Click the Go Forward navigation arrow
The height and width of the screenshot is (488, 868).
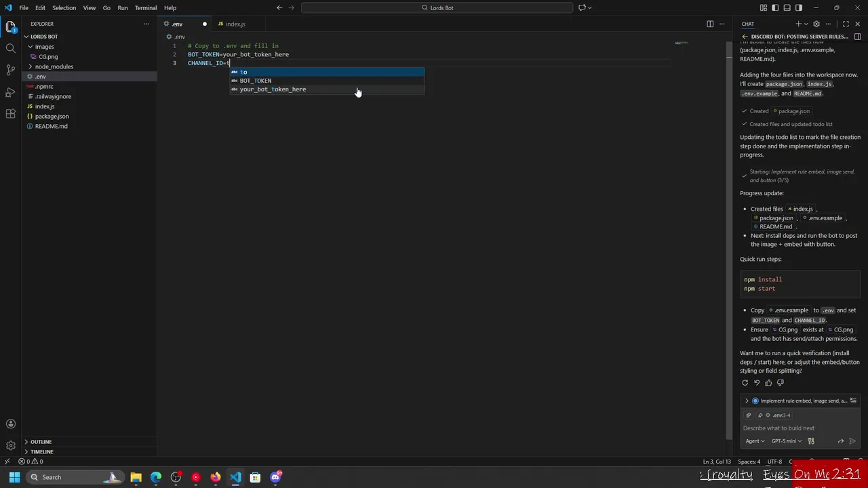[292, 7]
